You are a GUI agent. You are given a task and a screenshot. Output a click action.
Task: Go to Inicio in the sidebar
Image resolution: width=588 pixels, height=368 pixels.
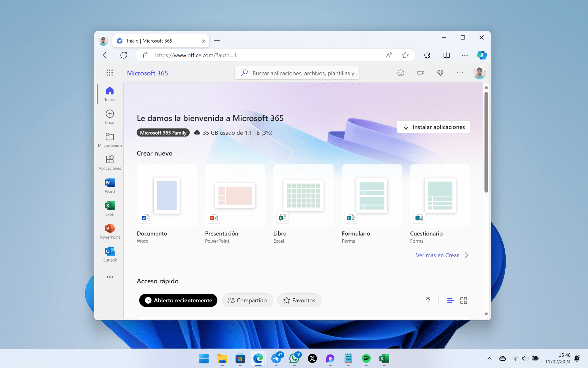(x=109, y=94)
